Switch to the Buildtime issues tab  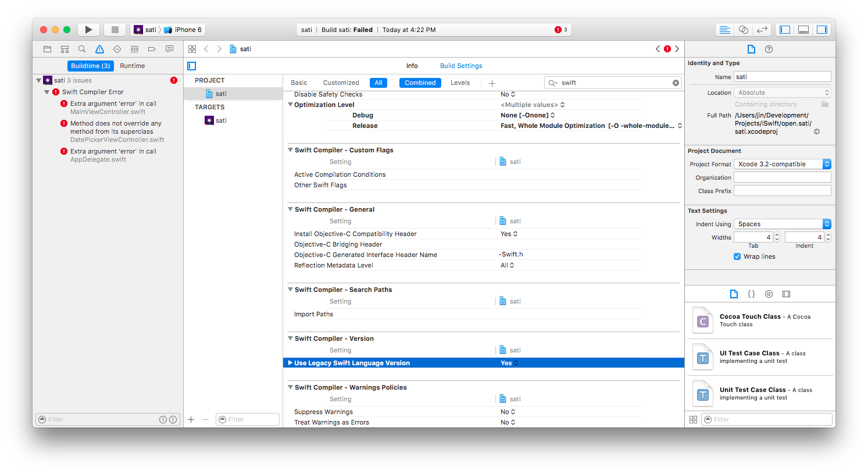91,66
